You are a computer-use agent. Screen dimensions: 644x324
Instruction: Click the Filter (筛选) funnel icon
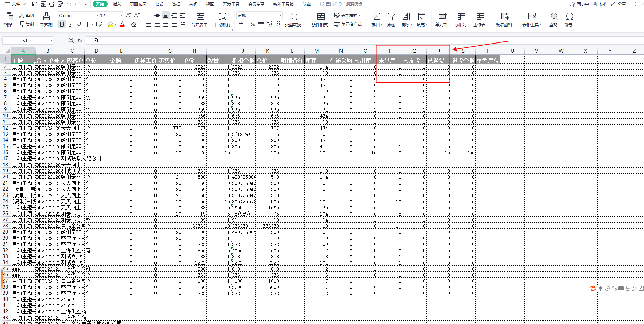[392, 16]
